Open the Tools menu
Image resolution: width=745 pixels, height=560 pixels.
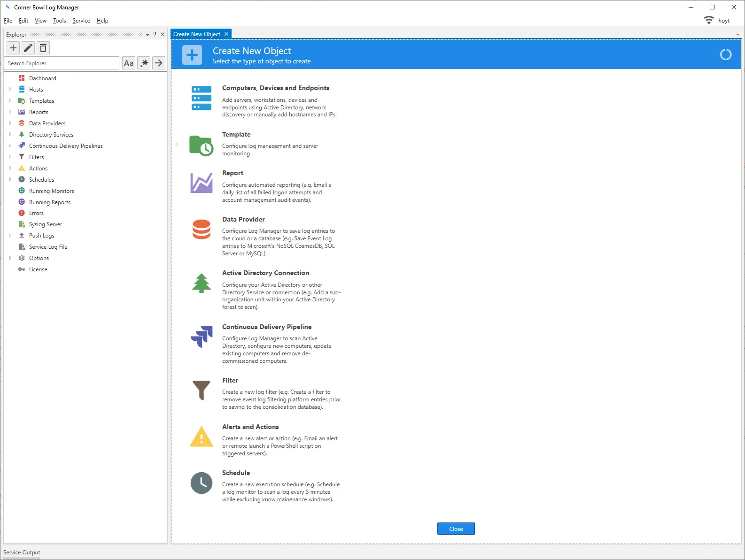pos(59,21)
